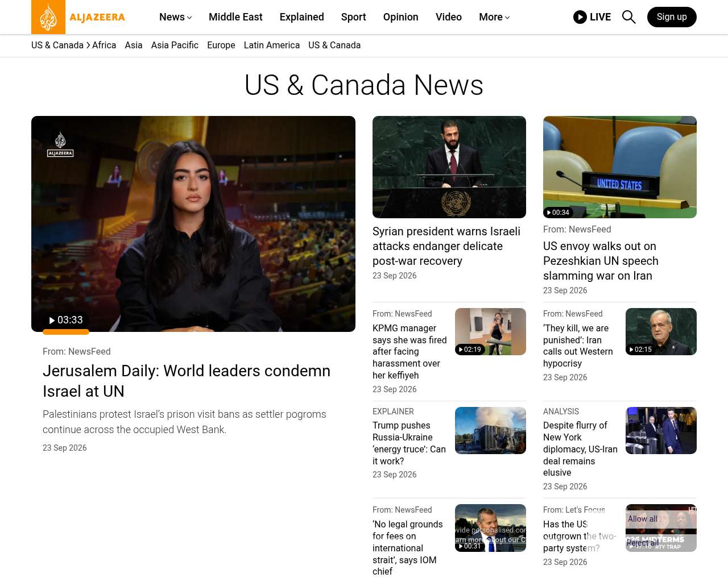Image resolution: width=728 pixels, height=582 pixels.
Task: Open the Syrian president UN podium thumbnail
Action: [449, 167]
